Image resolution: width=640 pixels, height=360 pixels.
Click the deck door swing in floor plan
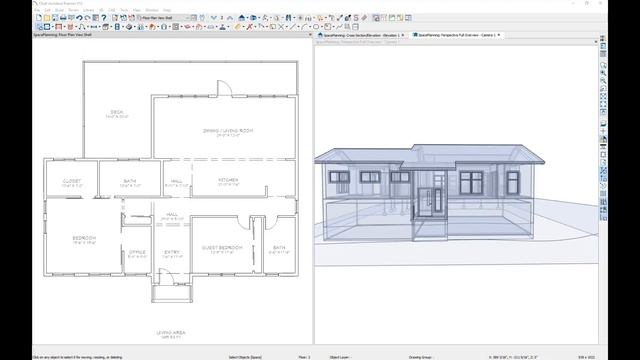tap(224, 88)
